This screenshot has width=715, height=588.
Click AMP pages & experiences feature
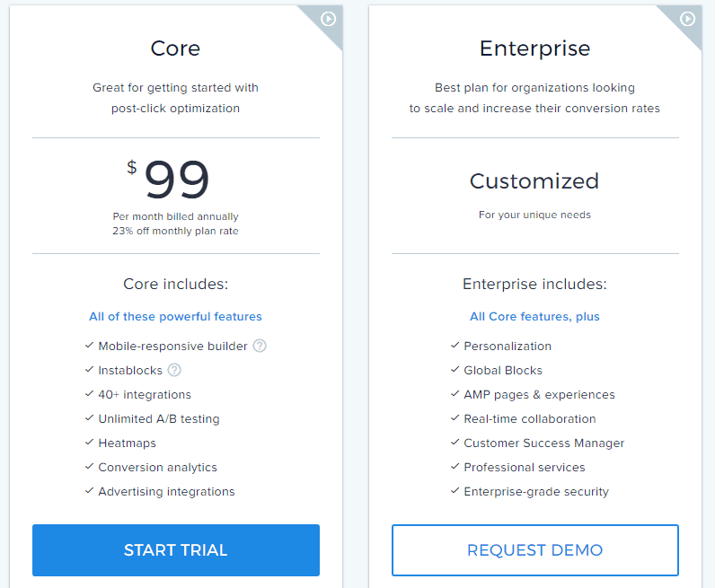coord(539,394)
